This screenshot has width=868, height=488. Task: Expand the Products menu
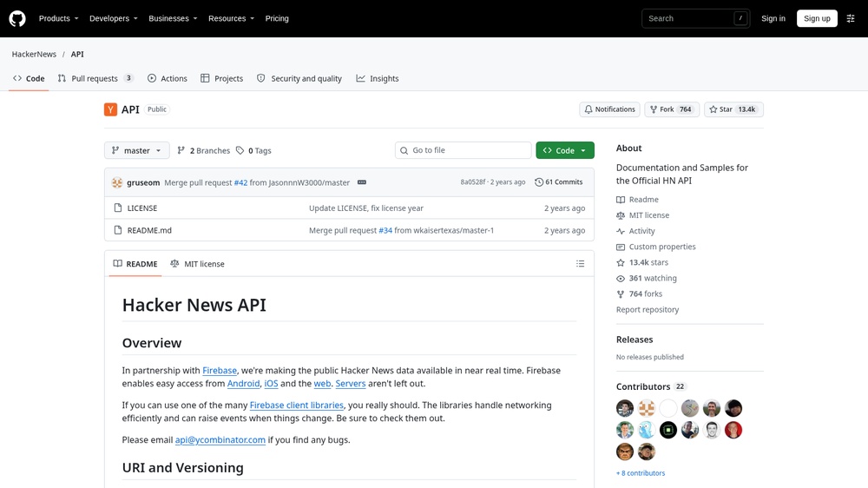pyautogui.click(x=59, y=18)
